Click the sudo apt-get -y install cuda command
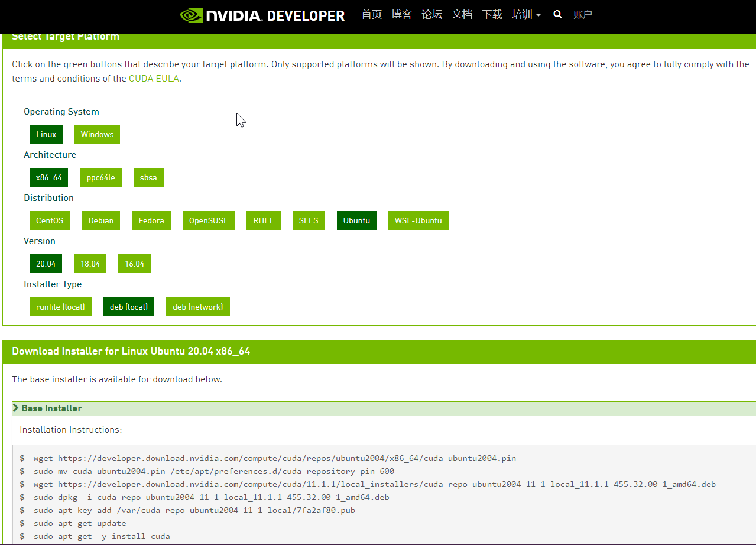The height and width of the screenshot is (545, 756). tap(102, 536)
